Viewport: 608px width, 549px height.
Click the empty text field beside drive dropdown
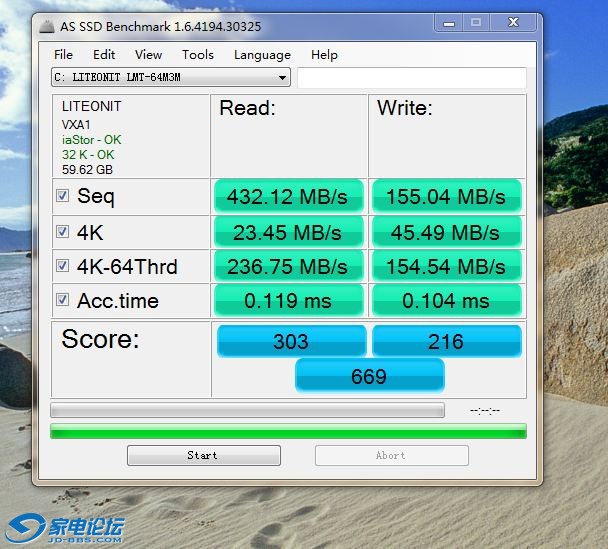pos(411,78)
